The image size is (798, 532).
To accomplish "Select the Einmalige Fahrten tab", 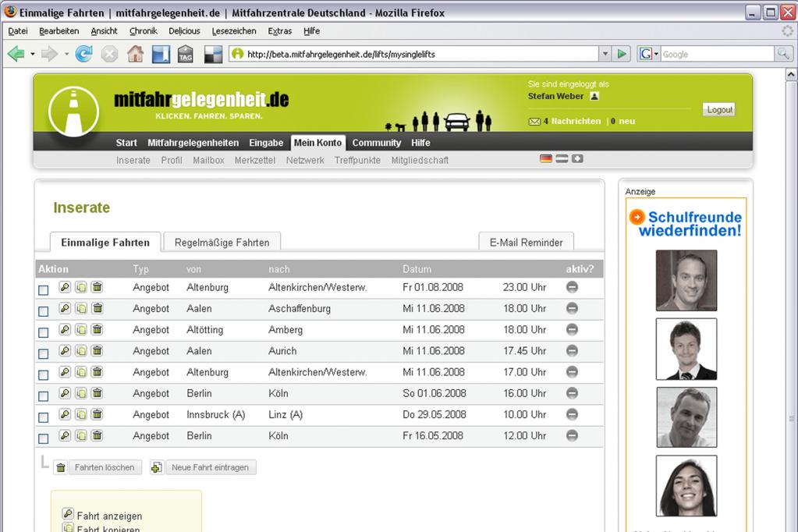I will pos(105,243).
